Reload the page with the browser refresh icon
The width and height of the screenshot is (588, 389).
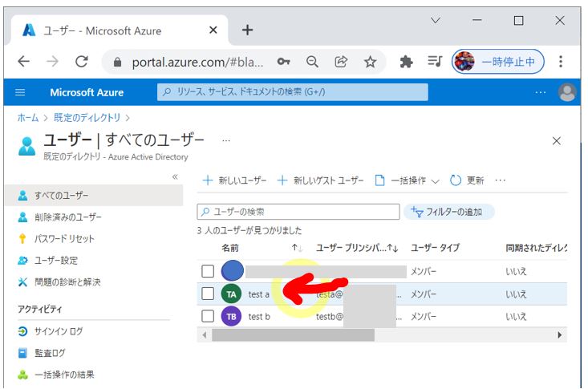81,61
